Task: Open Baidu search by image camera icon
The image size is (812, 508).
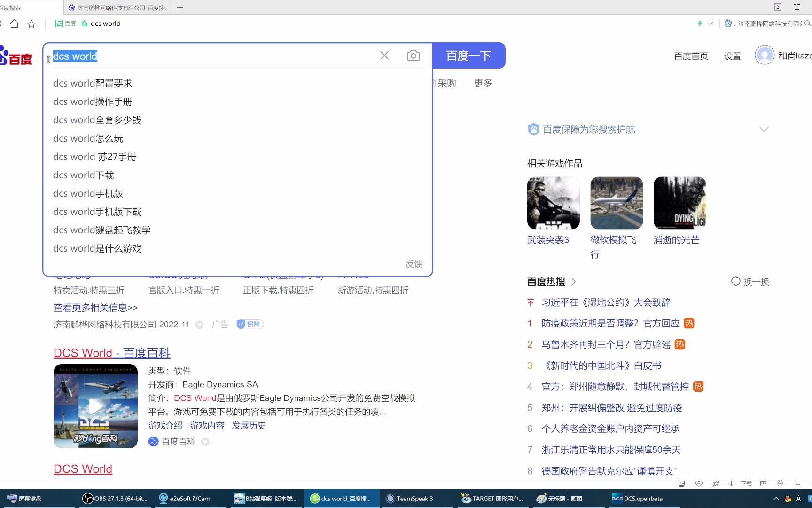Action: (x=413, y=56)
